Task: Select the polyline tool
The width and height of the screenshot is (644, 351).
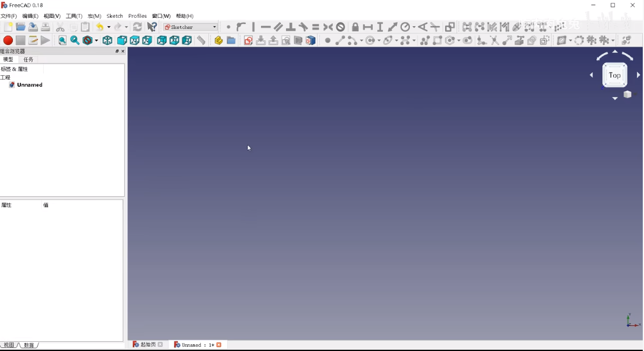Action: coord(425,40)
